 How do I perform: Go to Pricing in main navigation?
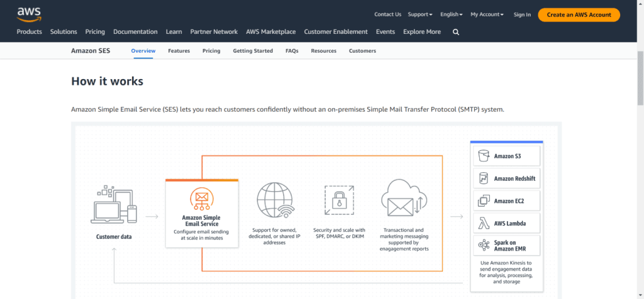coord(96,31)
